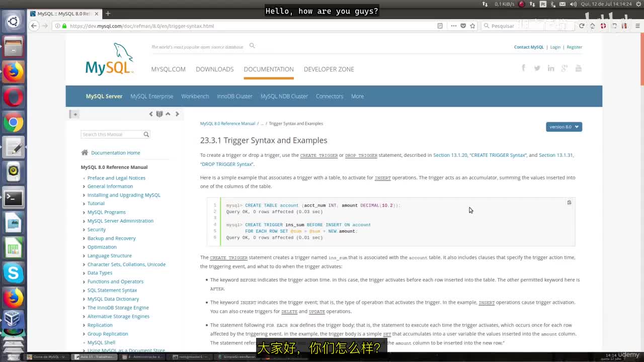Viewport: 644px width, 362px height.
Task: Open VirtualBox from the dock
Action: click(13, 319)
